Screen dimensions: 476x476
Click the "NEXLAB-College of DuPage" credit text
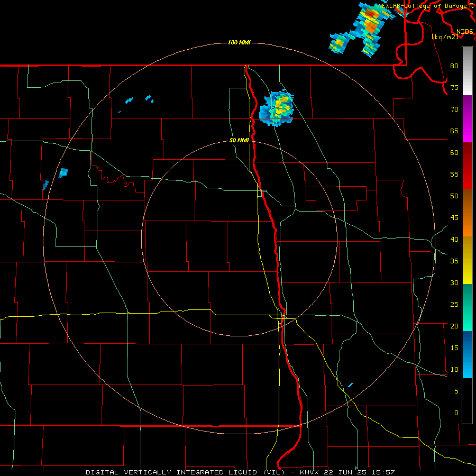423,6
